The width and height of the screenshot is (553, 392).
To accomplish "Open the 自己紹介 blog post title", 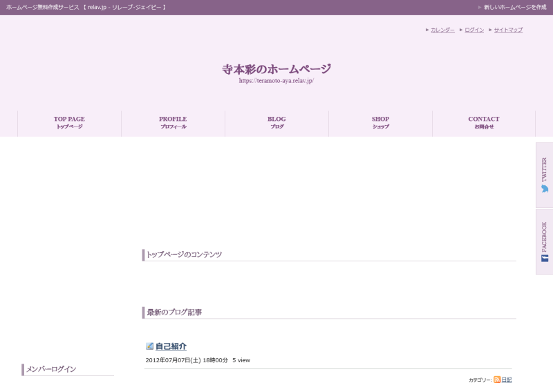I will pos(171,346).
